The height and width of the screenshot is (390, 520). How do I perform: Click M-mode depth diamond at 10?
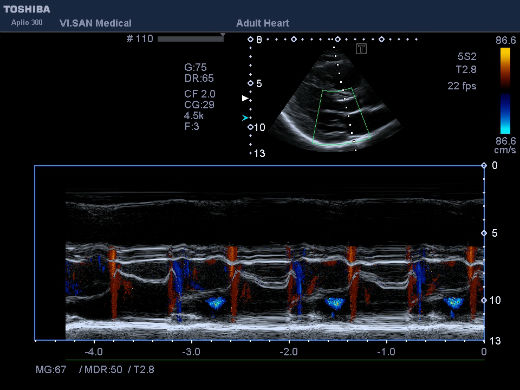pos(484,300)
